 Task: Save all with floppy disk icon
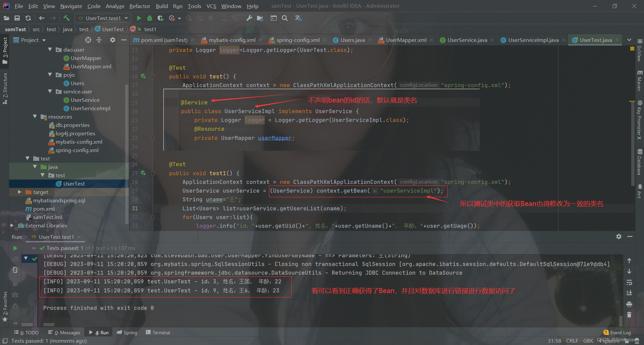pyautogui.click(x=17, y=18)
